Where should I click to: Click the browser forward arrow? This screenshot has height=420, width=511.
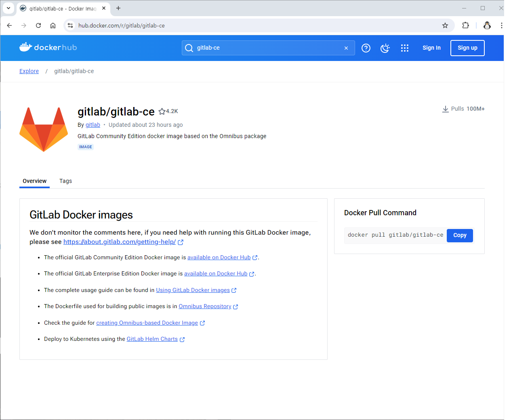[24, 25]
